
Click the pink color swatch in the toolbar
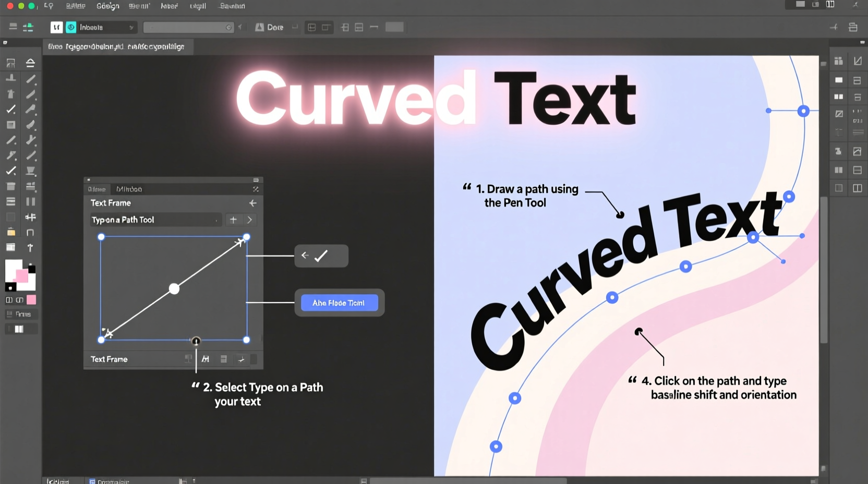pyautogui.click(x=31, y=300)
